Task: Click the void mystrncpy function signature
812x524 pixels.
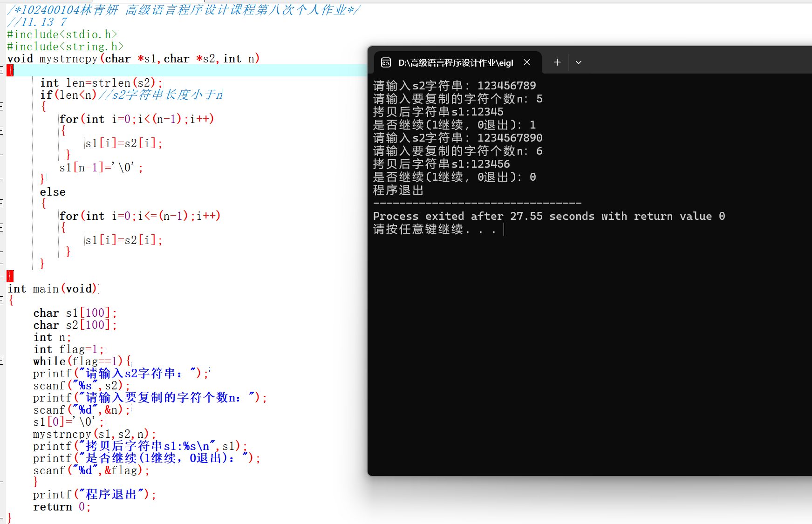Action: click(133, 58)
